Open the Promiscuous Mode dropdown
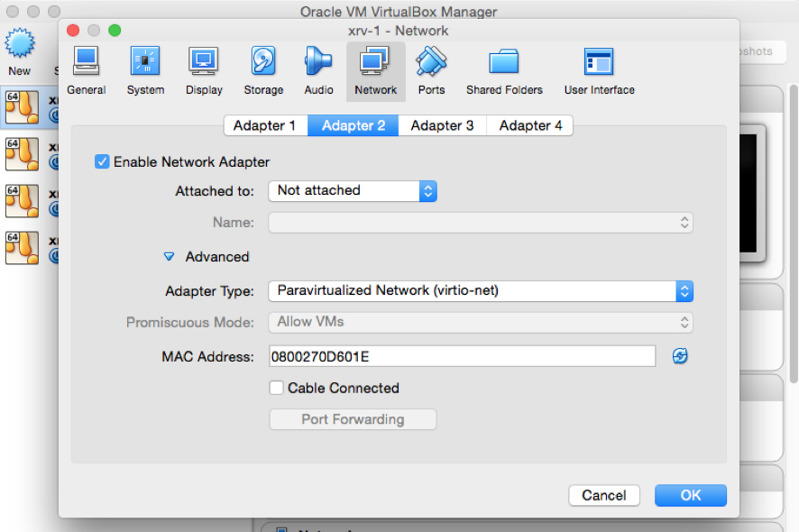Image resolution: width=799 pixels, height=532 pixels. [481, 322]
